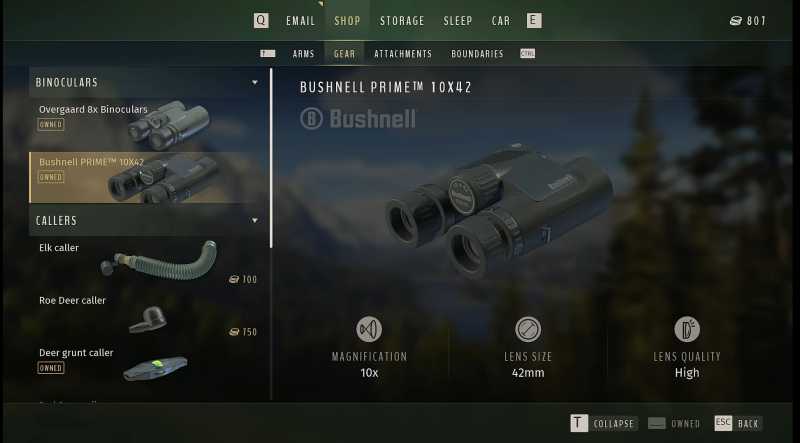Screen dimensions: 800x443
Task: Click the Magnification stat icon
Action: [x=369, y=329]
